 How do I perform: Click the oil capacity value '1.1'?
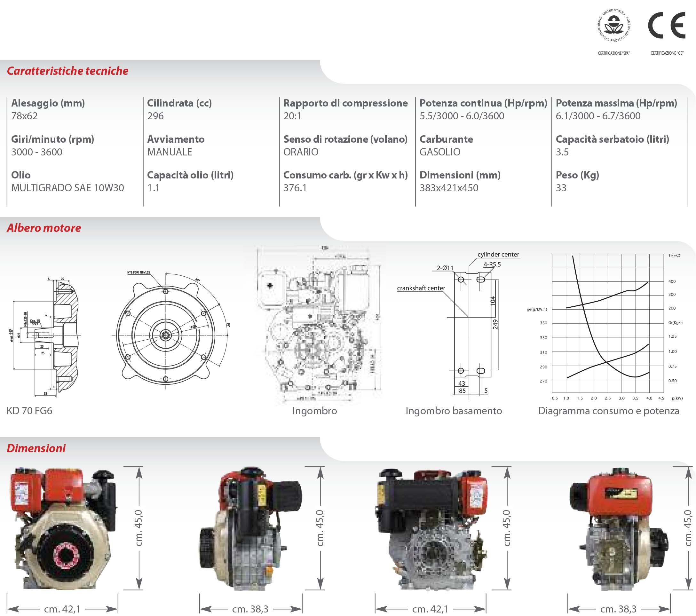pos(153,188)
